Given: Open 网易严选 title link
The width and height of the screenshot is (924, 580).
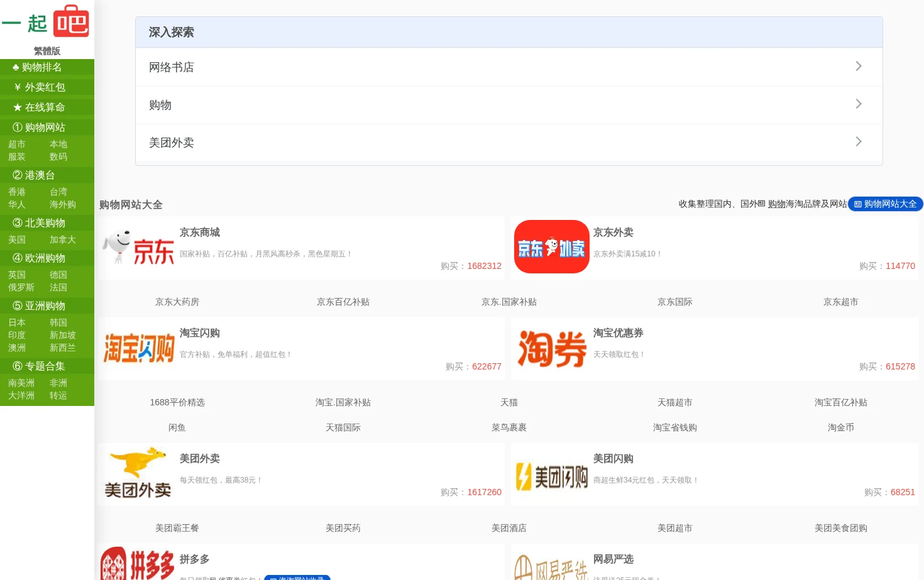Looking at the screenshot, I should click(613, 559).
